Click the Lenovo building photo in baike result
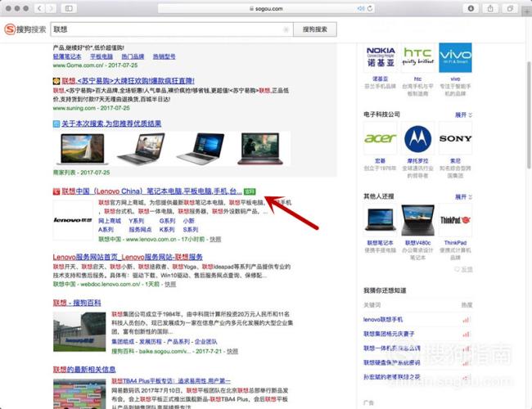The image size is (532, 409). pos(79,331)
